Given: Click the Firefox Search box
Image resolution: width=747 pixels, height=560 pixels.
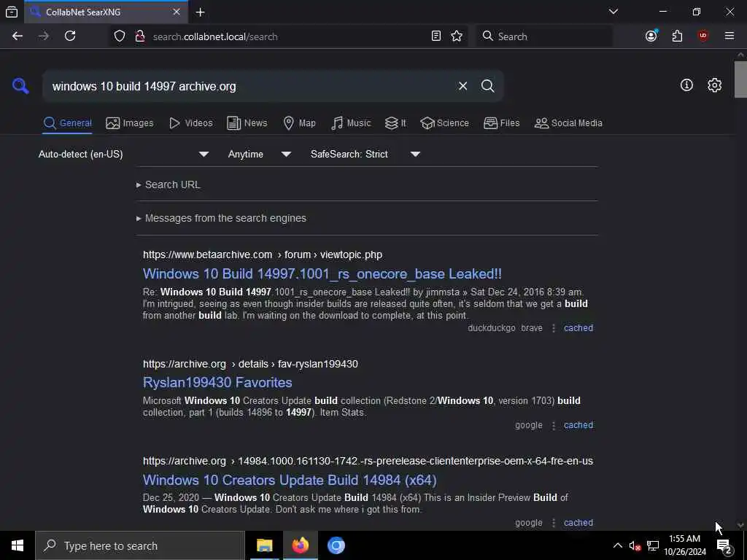Looking at the screenshot, I should click(x=544, y=36).
